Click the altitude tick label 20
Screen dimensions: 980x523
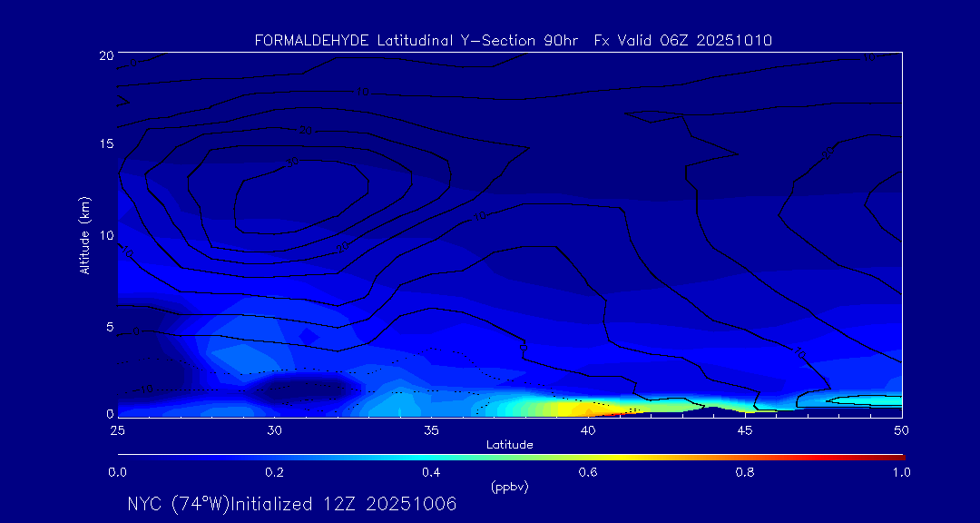coord(105,54)
